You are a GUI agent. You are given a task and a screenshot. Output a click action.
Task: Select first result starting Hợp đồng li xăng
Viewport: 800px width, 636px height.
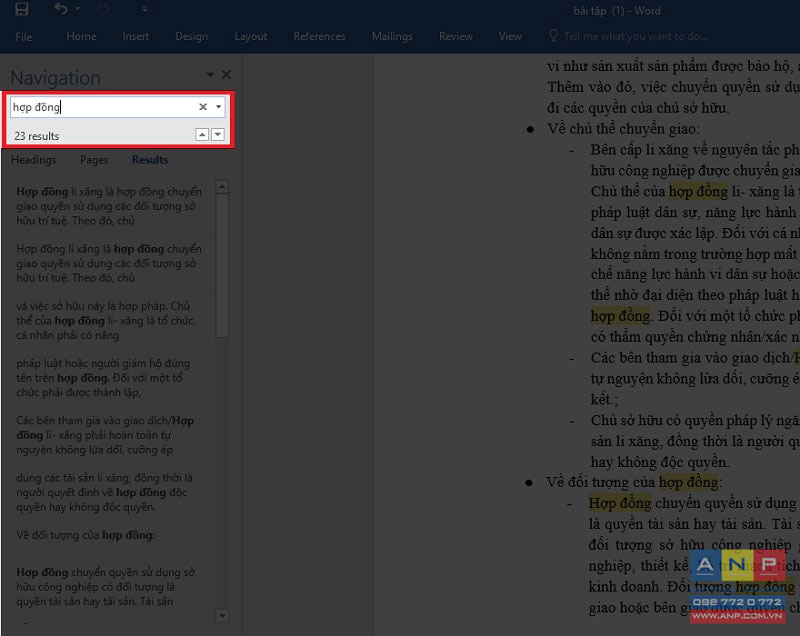pos(110,206)
